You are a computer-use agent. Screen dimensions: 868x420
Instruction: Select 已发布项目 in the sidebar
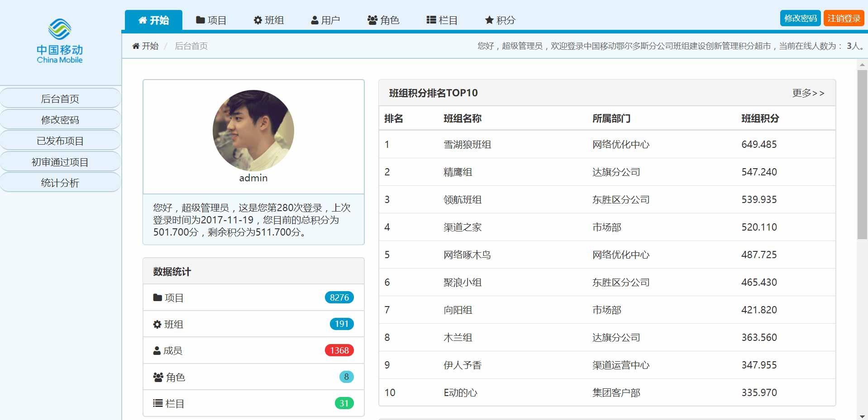pos(60,141)
